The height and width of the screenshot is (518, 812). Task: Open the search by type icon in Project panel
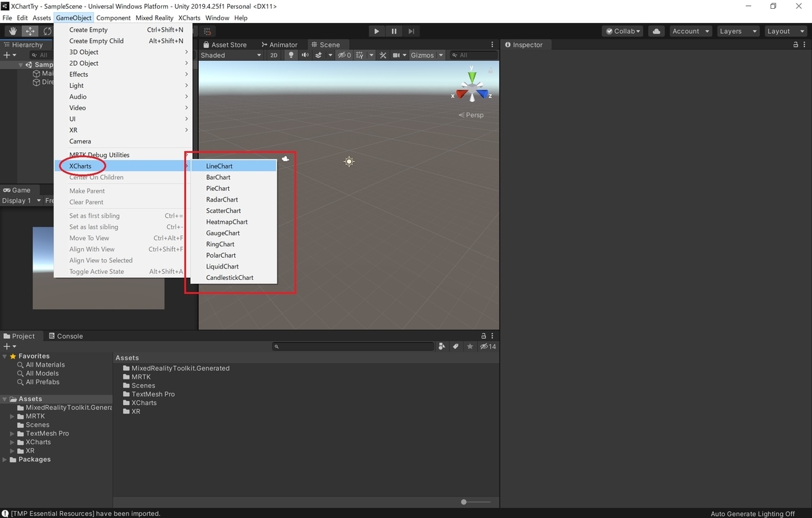coord(441,346)
